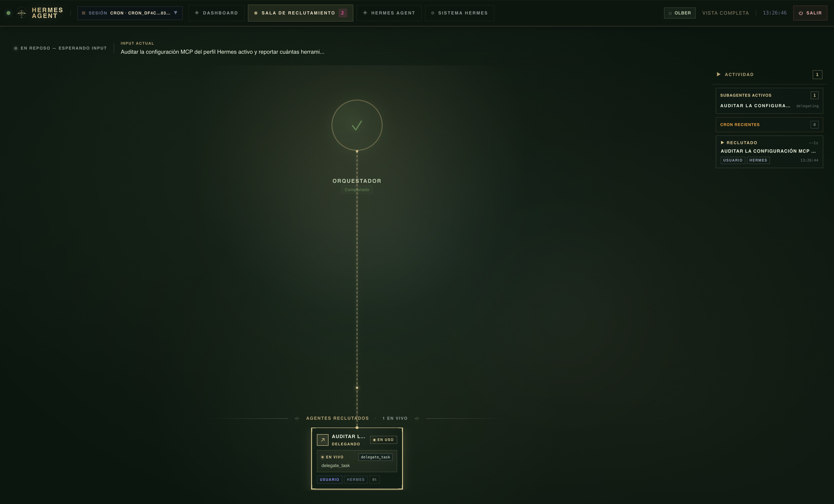Click the badge 2 on Sala de Reclutamiento
The height and width of the screenshot is (504, 834).
click(343, 13)
